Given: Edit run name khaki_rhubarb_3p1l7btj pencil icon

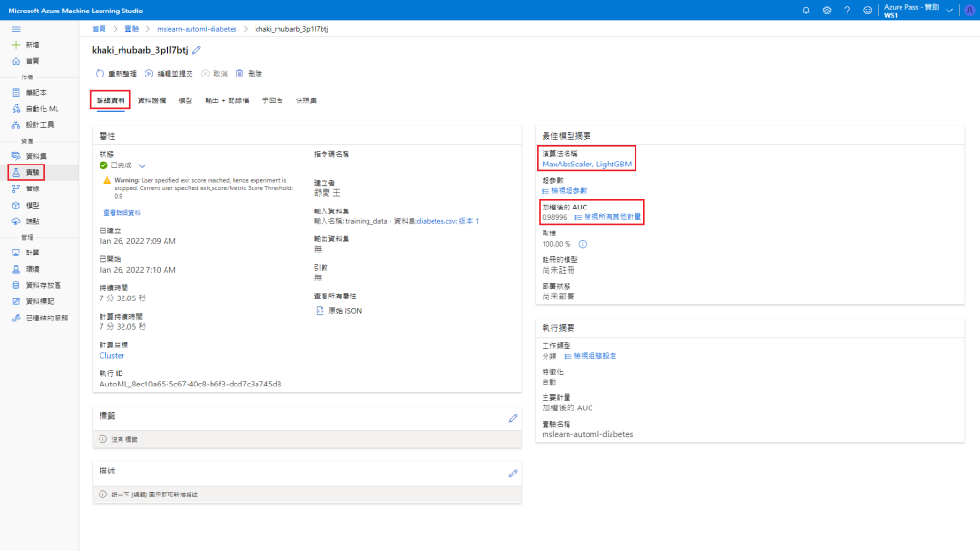Looking at the screenshot, I should pyautogui.click(x=196, y=50).
